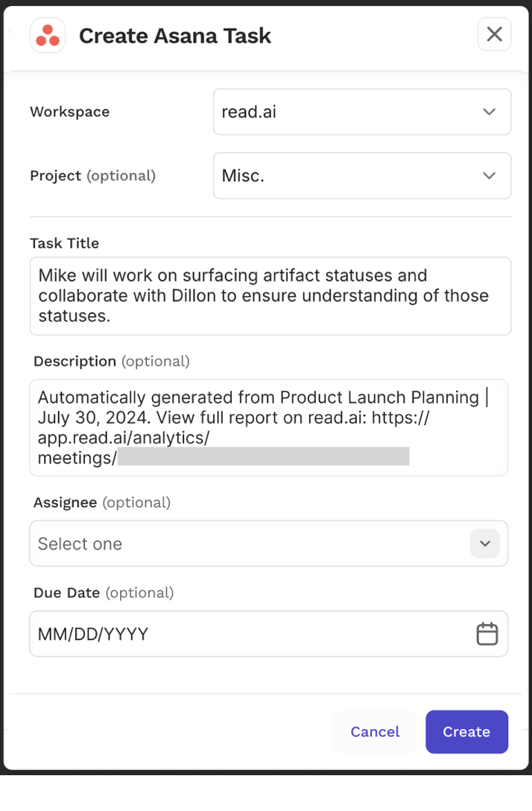The image size is (532, 811).
Task: Click the Description optional section label
Action: [x=111, y=361]
